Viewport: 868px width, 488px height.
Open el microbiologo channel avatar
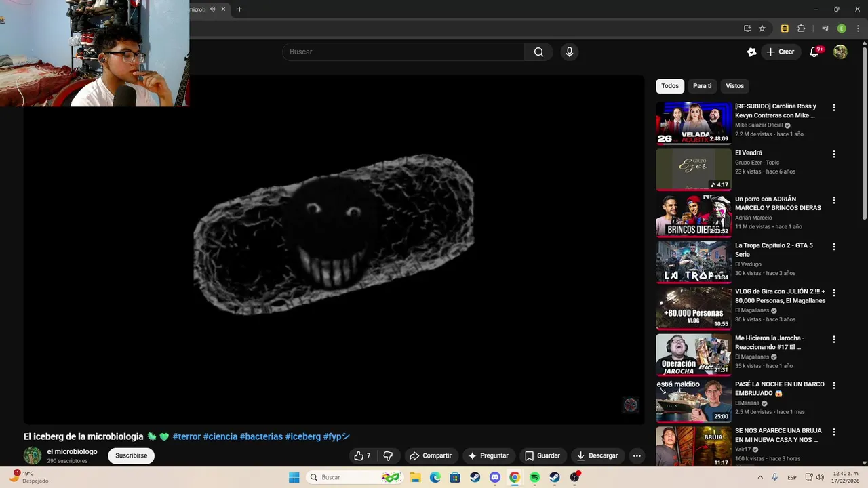[33, 455]
